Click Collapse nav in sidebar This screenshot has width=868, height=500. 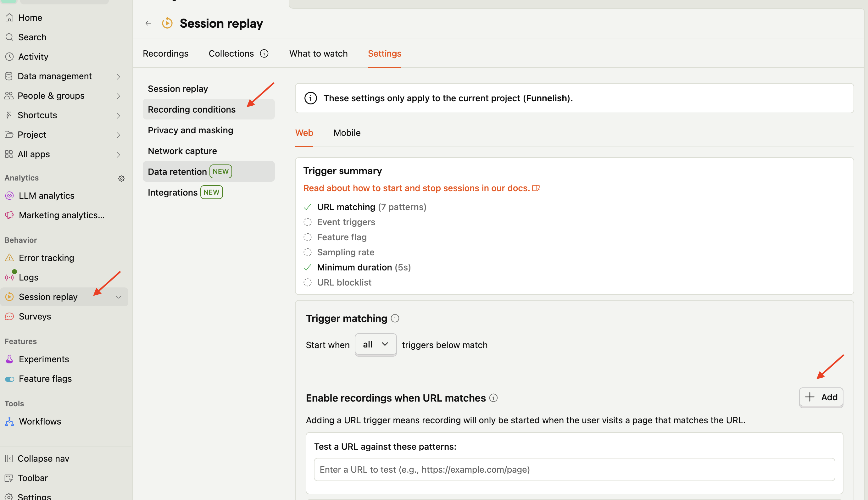click(43, 459)
